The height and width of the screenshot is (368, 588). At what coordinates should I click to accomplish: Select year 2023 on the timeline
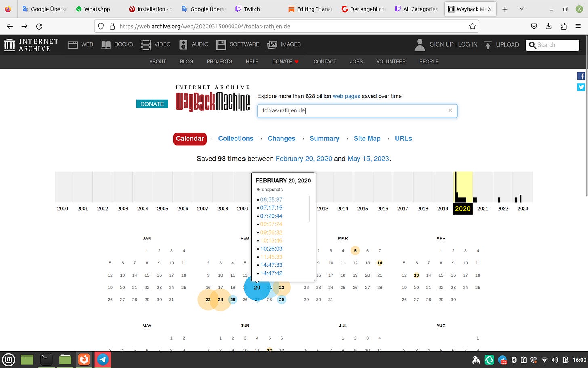coord(523,209)
